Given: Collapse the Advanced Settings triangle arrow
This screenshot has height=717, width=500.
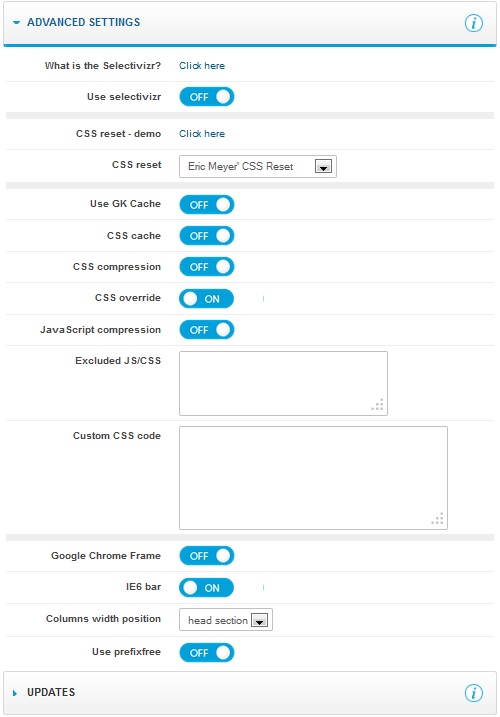Looking at the screenshot, I should (16, 22).
